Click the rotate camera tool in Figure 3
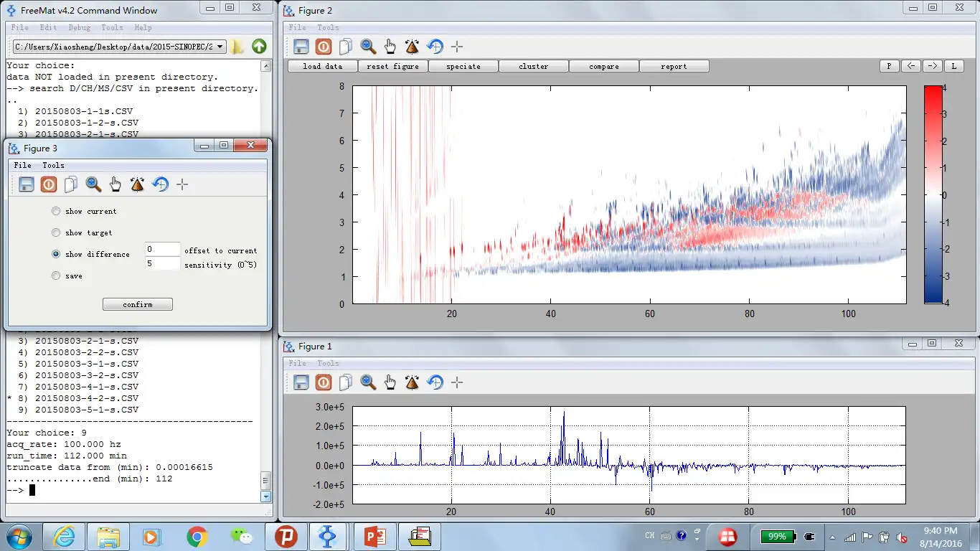Screen dimensions: 980x551 click(x=137, y=184)
